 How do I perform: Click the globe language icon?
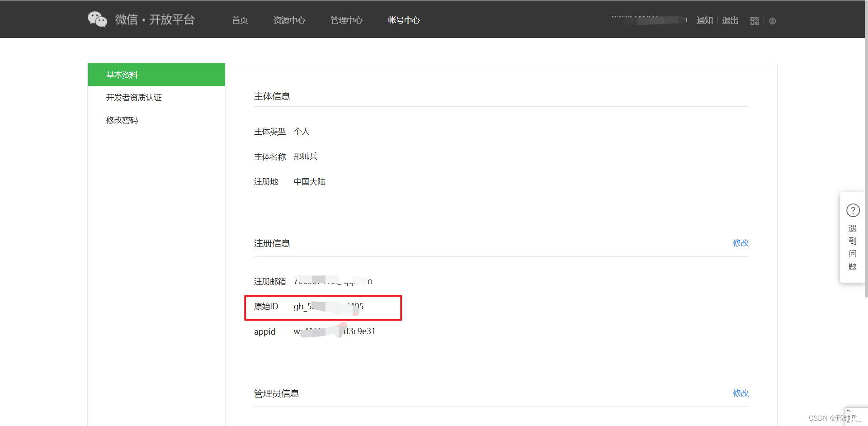[773, 21]
